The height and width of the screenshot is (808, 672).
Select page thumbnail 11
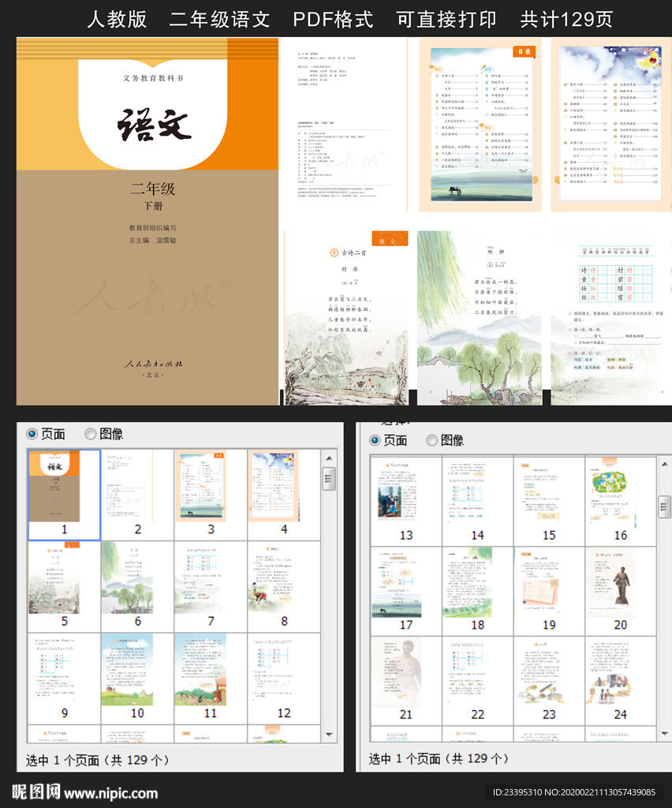[x=211, y=678]
